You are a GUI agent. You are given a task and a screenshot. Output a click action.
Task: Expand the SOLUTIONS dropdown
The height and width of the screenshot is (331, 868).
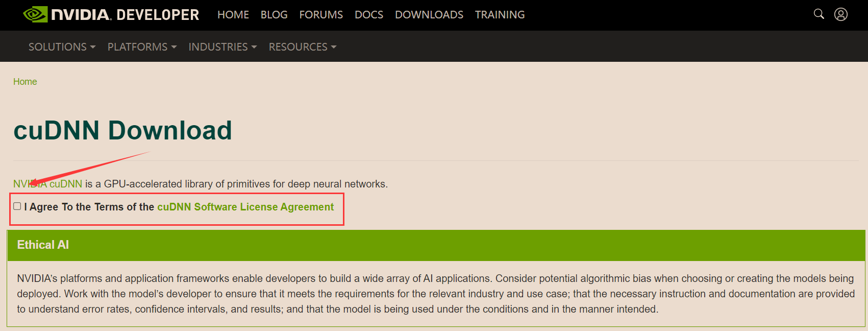pyautogui.click(x=62, y=47)
